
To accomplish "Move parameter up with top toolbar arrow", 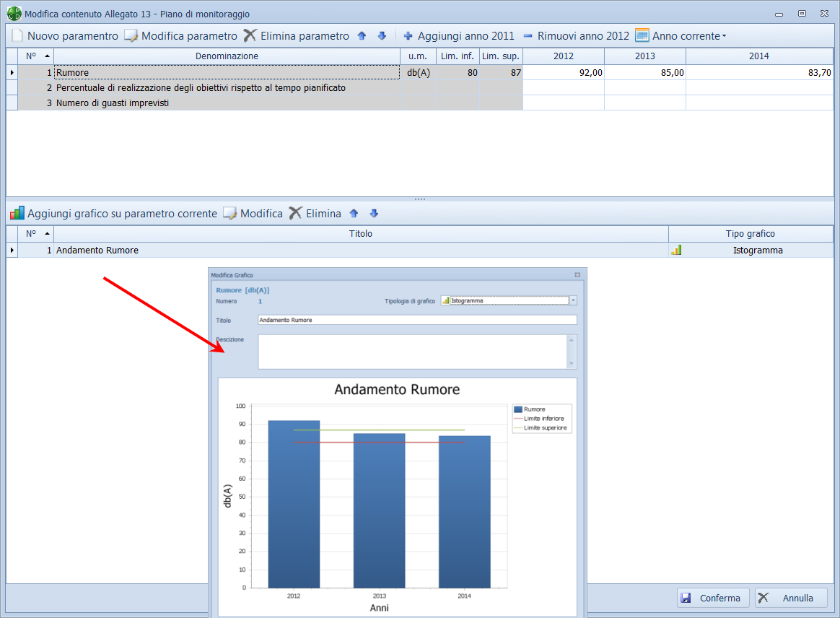I will [x=362, y=36].
